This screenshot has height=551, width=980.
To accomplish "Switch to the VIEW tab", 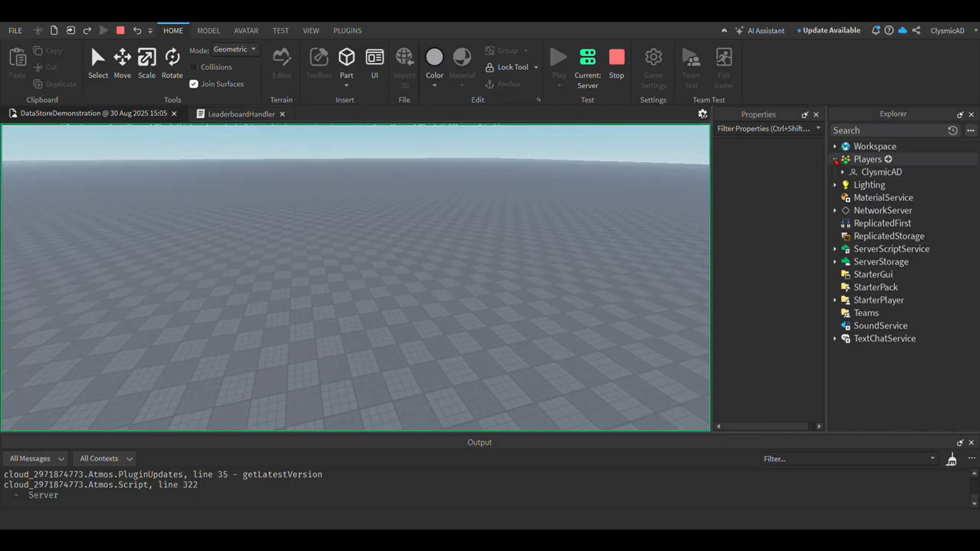I will (x=310, y=31).
